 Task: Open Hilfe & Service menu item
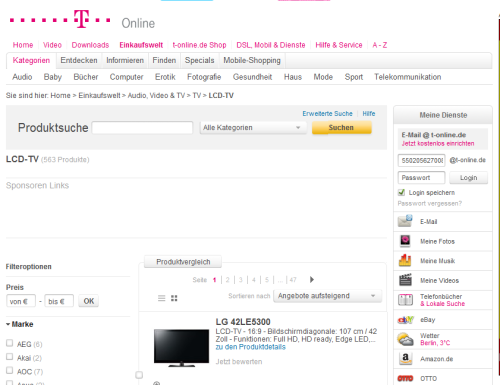click(339, 45)
